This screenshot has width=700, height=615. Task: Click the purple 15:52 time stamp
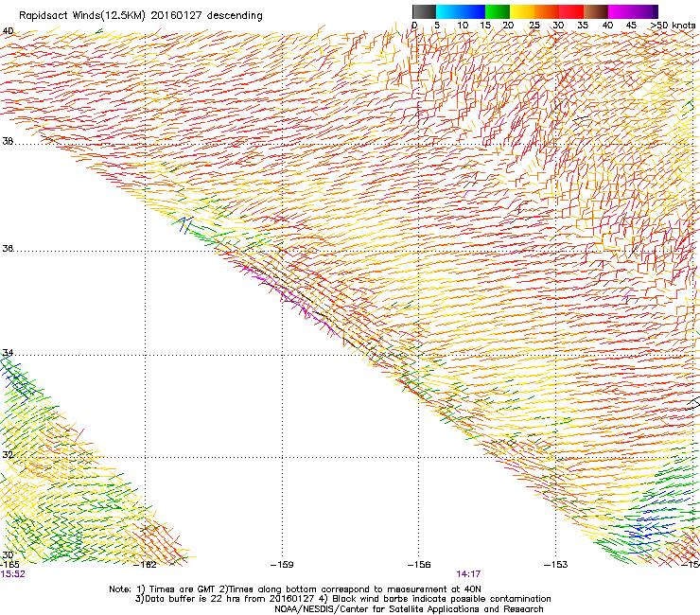pyautogui.click(x=13, y=574)
